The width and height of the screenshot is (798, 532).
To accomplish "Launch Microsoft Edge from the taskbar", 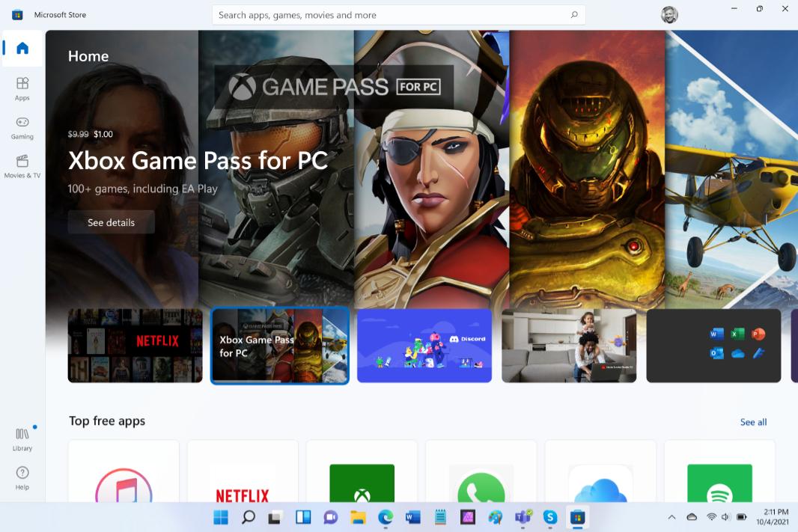I will coord(386,516).
